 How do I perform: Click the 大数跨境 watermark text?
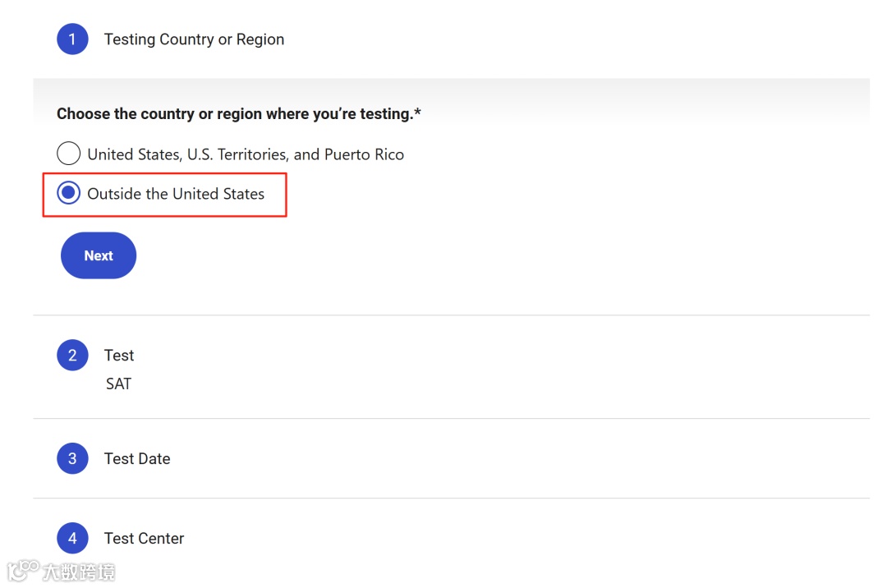(x=79, y=572)
